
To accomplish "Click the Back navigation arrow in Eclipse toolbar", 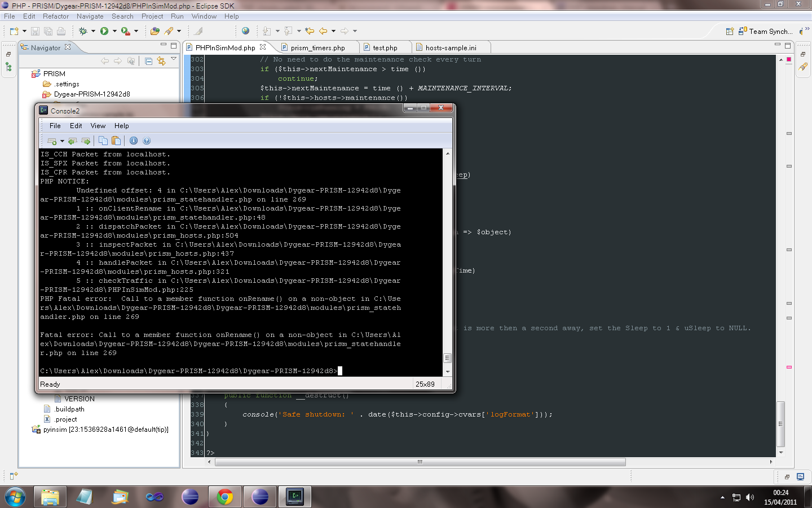I will pyautogui.click(x=323, y=31).
